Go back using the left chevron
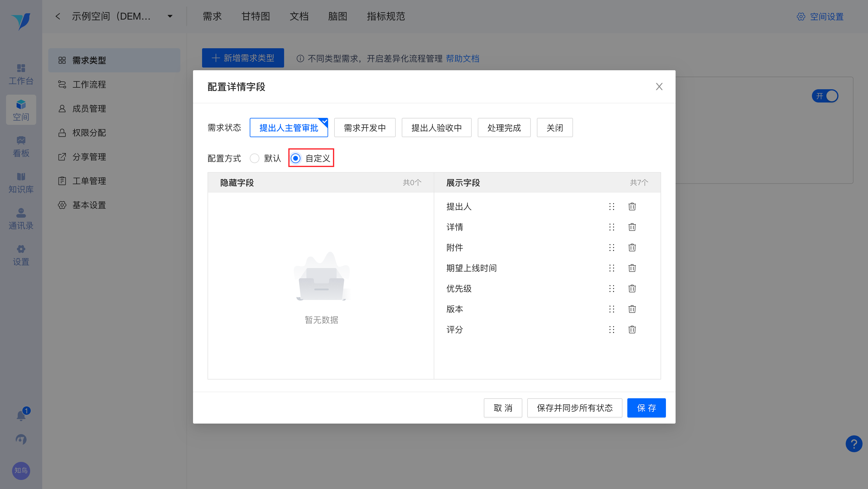The width and height of the screenshot is (868, 489). tap(58, 16)
